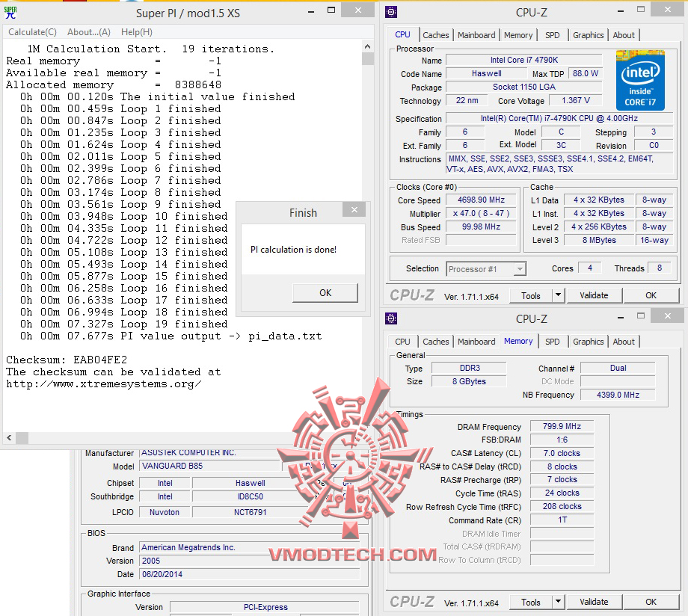Click the DDR3 memory type field
This screenshot has width=688, height=616.
tap(469, 368)
